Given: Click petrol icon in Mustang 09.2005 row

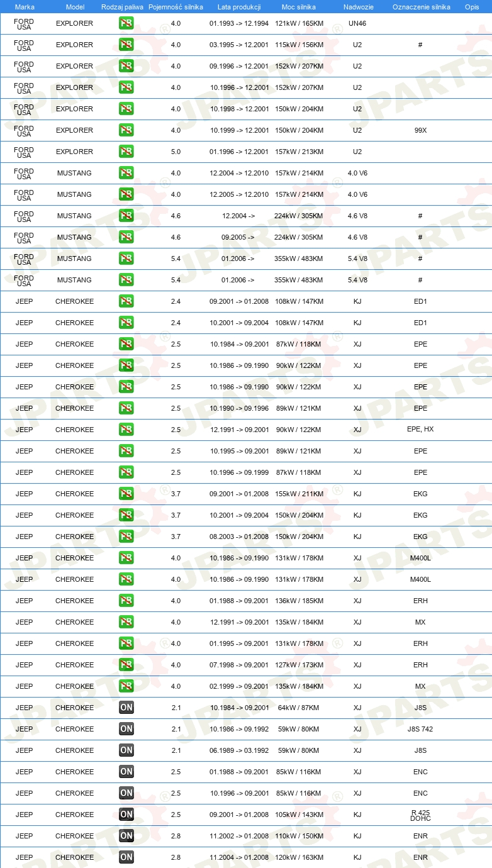Looking at the screenshot, I should 126,237.
